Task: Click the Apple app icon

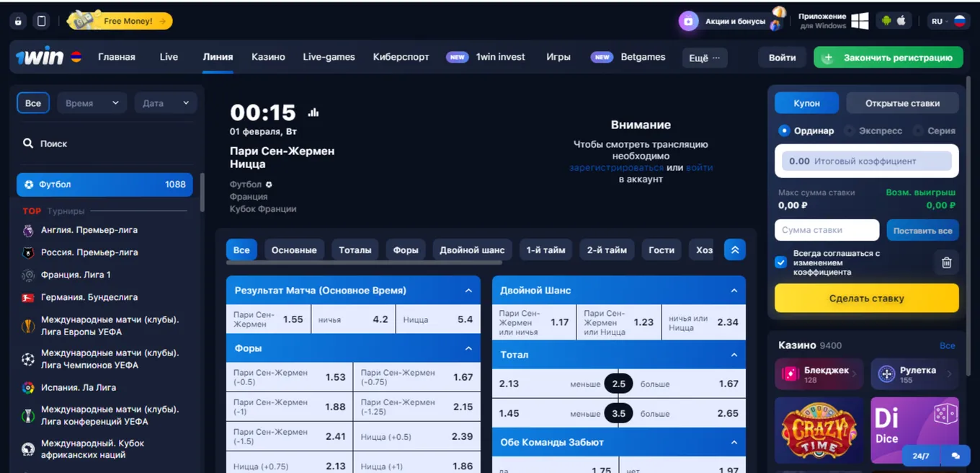Action: click(901, 21)
